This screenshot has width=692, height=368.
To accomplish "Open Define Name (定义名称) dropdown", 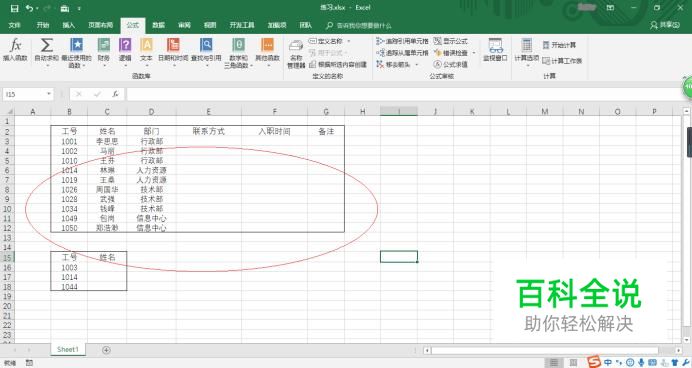I will pyautogui.click(x=349, y=41).
